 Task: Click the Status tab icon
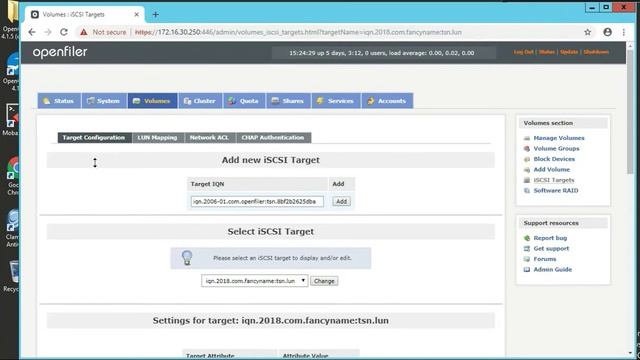(x=47, y=101)
